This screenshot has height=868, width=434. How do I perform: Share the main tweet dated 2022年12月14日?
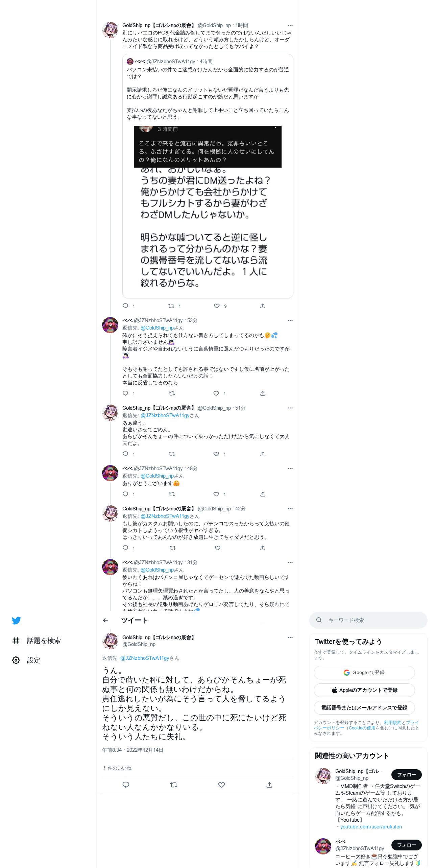coord(269,785)
